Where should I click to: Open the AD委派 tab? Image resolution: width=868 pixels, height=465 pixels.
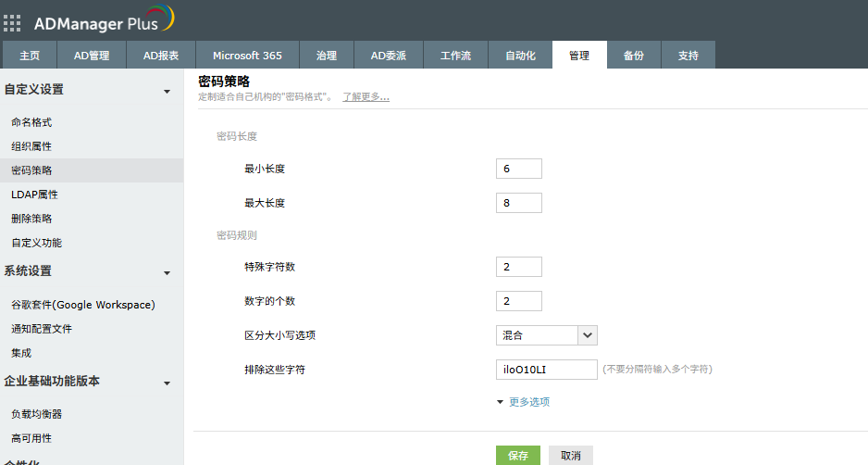point(389,56)
